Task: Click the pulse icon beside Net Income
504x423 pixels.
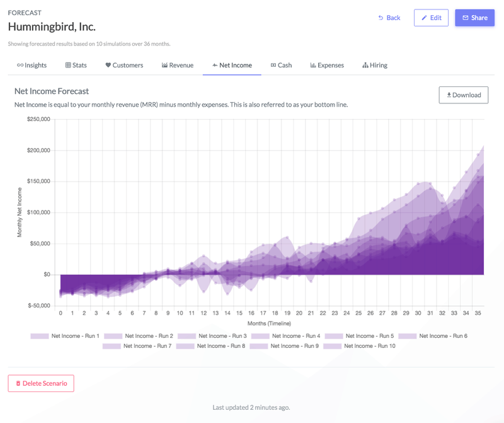Action: (215, 66)
